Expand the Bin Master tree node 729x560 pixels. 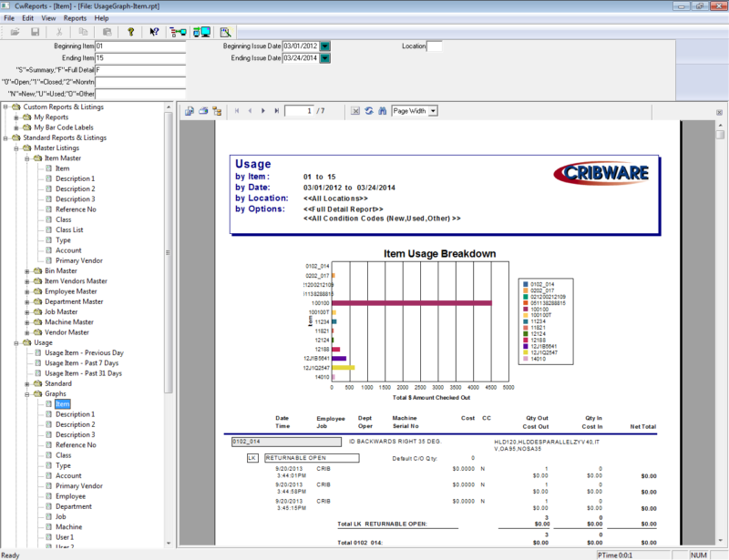[27, 270]
